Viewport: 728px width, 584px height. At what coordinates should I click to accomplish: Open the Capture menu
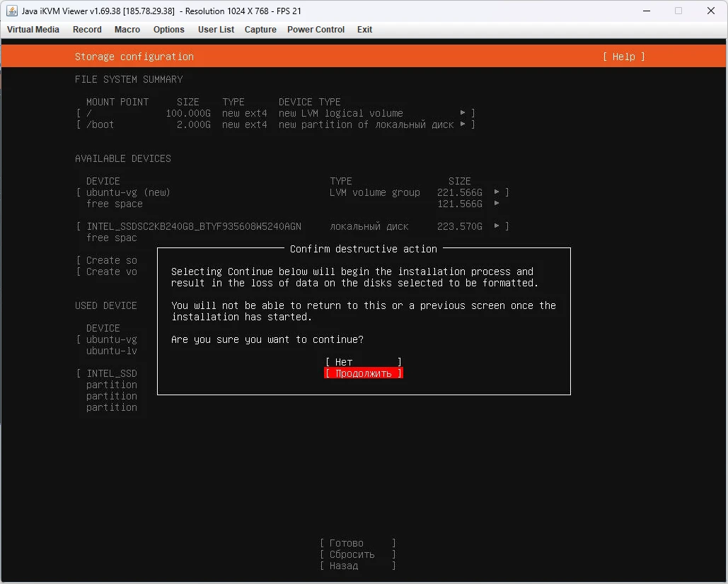point(260,30)
